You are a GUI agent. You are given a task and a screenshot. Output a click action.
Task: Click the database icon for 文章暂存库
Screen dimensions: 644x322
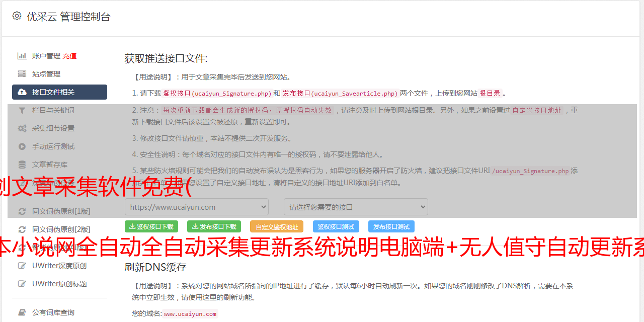point(22,165)
